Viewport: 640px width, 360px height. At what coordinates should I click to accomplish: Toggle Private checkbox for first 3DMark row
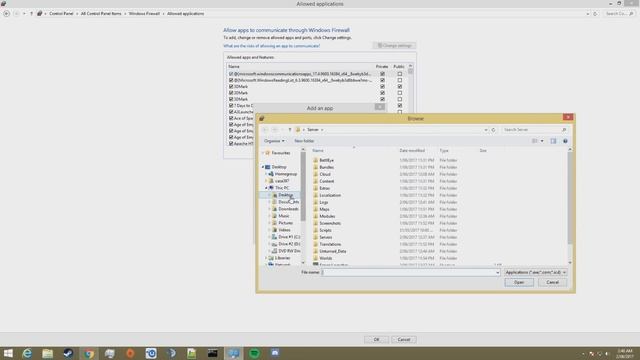point(382,87)
